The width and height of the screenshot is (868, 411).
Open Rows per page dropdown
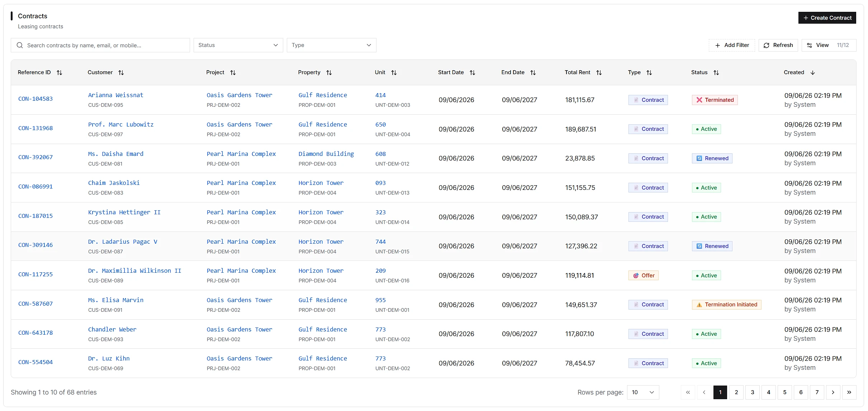coord(643,392)
